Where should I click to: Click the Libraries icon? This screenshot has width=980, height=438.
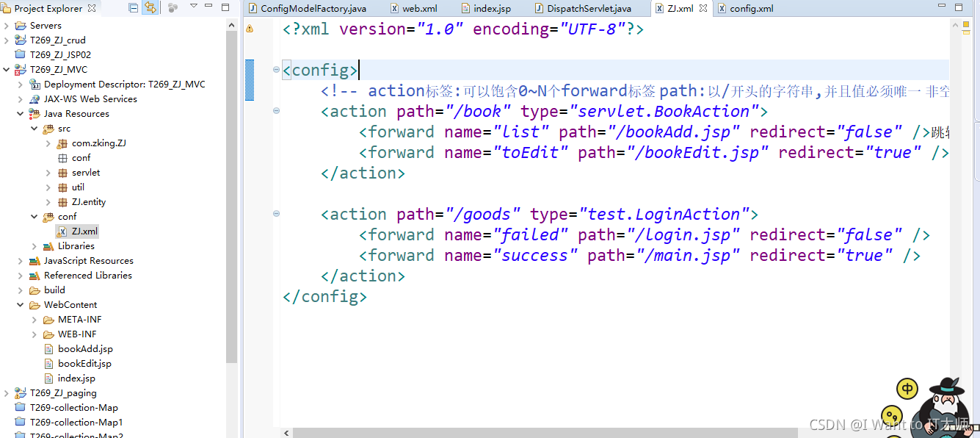click(x=48, y=246)
